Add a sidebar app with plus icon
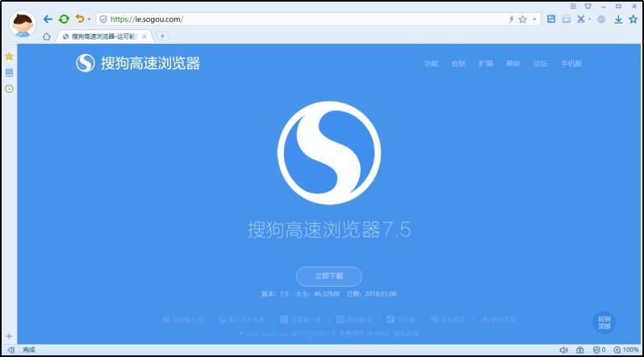The image size is (644, 357). click(x=9, y=336)
